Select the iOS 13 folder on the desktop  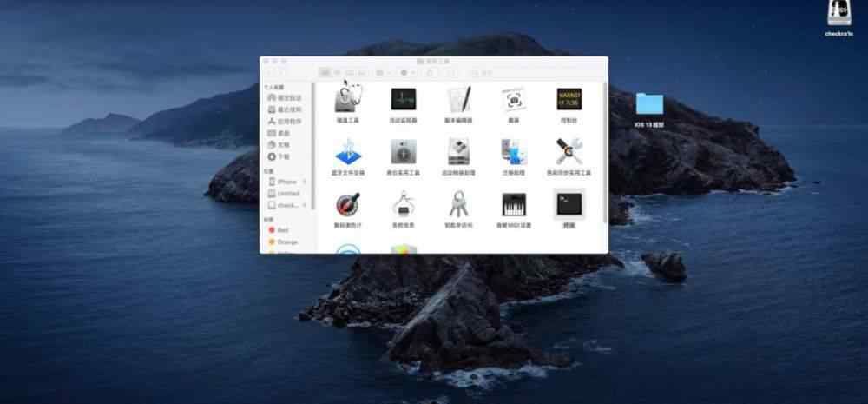pyautogui.click(x=649, y=104)
